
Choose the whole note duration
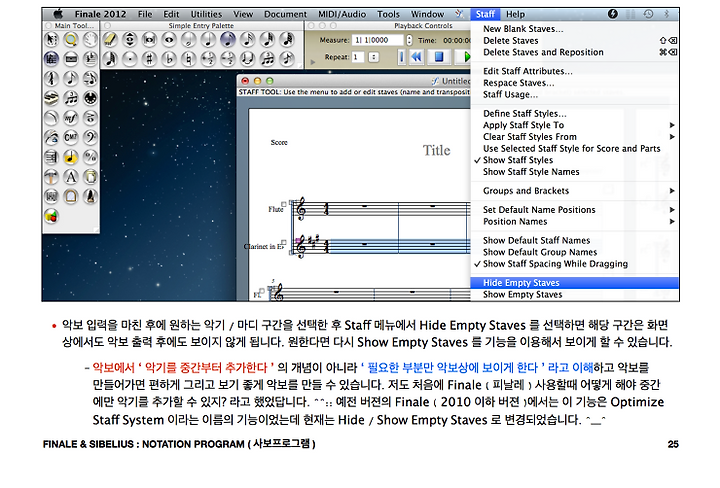pyautogui.click(x=169, y=40)
